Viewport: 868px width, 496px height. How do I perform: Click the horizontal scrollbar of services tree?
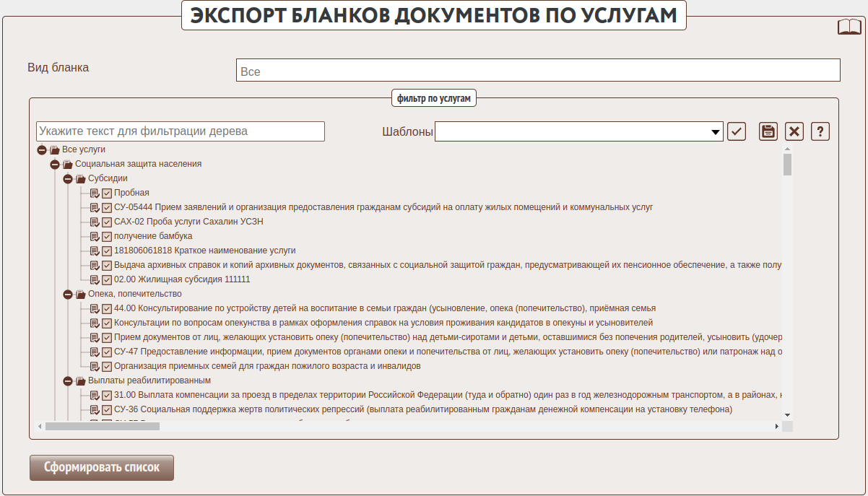tap(412, 427)
